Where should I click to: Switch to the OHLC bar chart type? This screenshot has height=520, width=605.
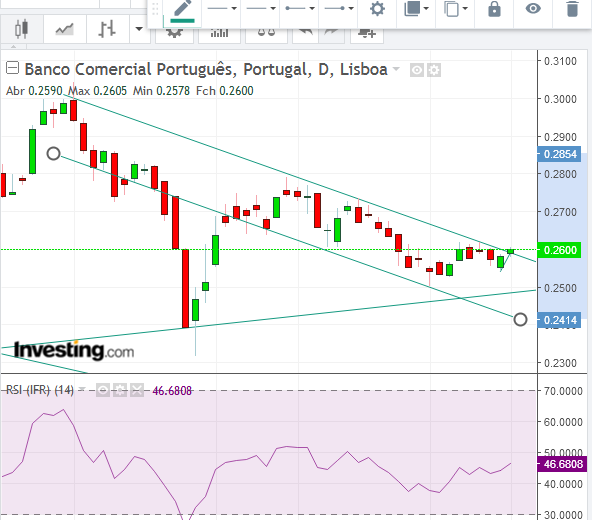pyautogui.click(x=107, y=29)
